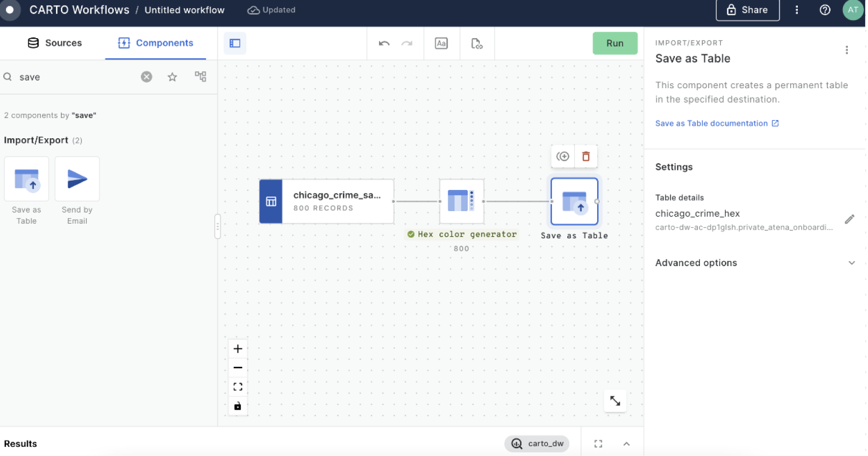
Task: Click the canvas expand arrows button
Action: pos(615,401)
